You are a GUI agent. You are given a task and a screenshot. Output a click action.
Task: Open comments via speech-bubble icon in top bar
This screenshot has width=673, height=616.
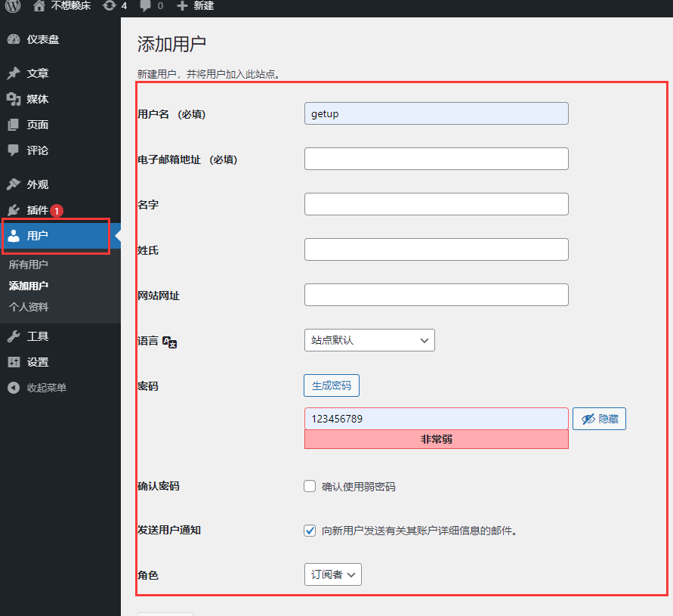click(x=146, y=7)
